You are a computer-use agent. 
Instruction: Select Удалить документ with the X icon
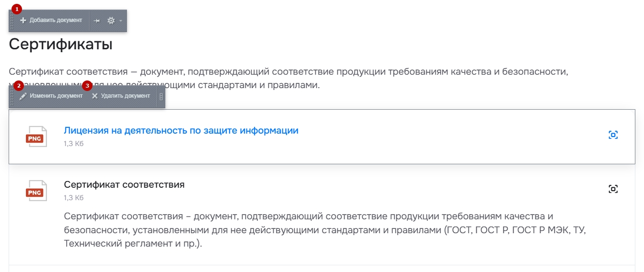point(121,96)
